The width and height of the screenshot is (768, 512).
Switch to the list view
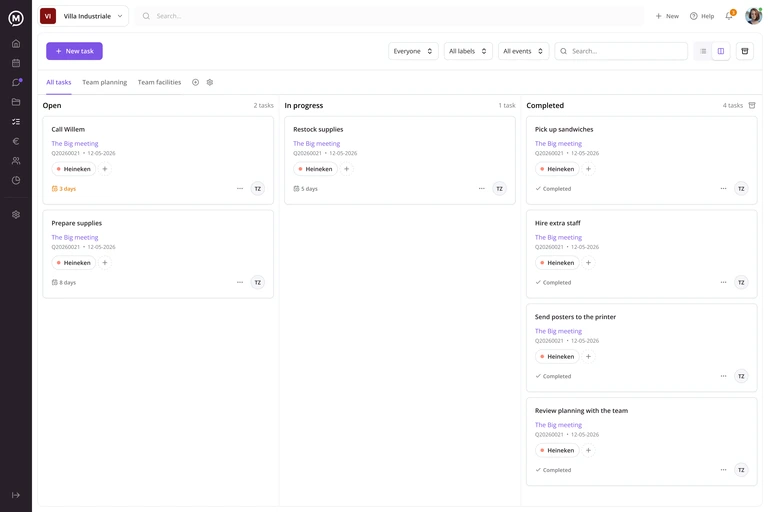[x=703, y=51]
